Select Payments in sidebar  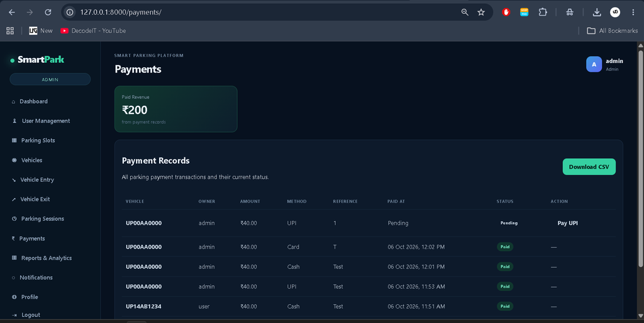click(32, 239)
